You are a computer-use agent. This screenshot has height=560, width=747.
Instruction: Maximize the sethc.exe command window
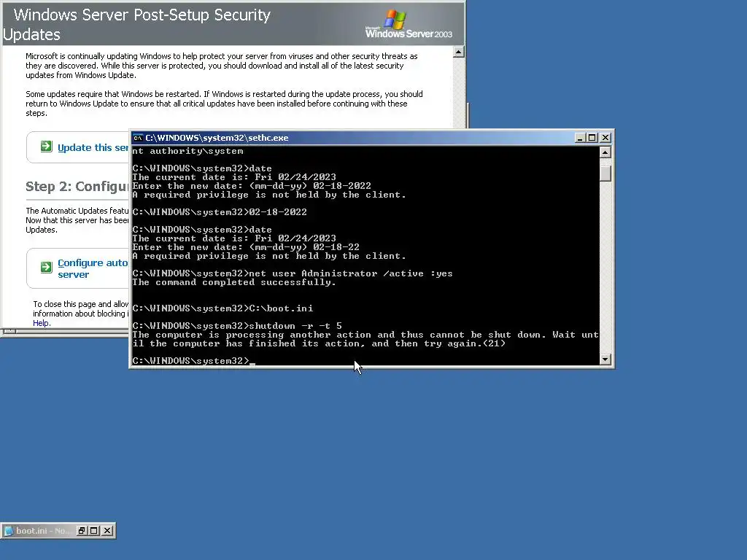pos(592,138)
